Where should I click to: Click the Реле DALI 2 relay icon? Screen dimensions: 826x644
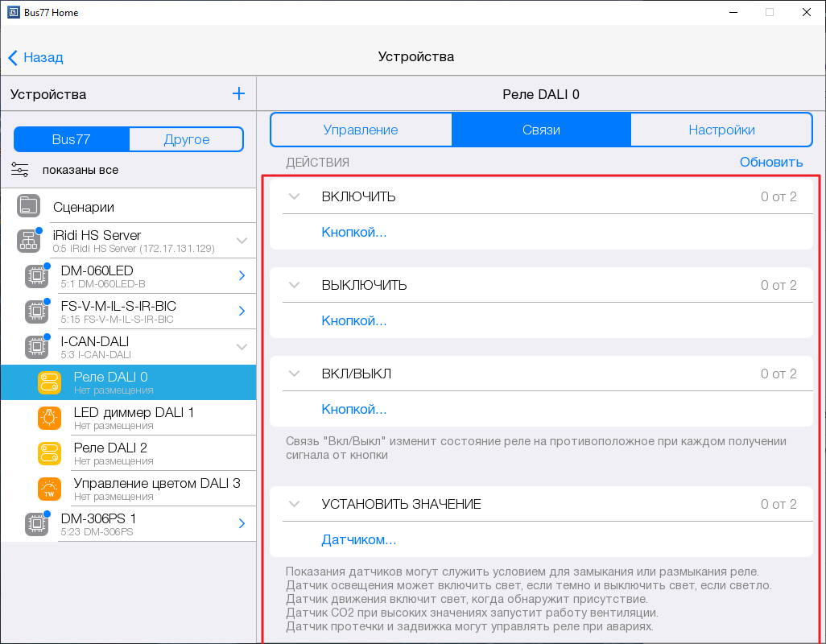click(49, 453)
